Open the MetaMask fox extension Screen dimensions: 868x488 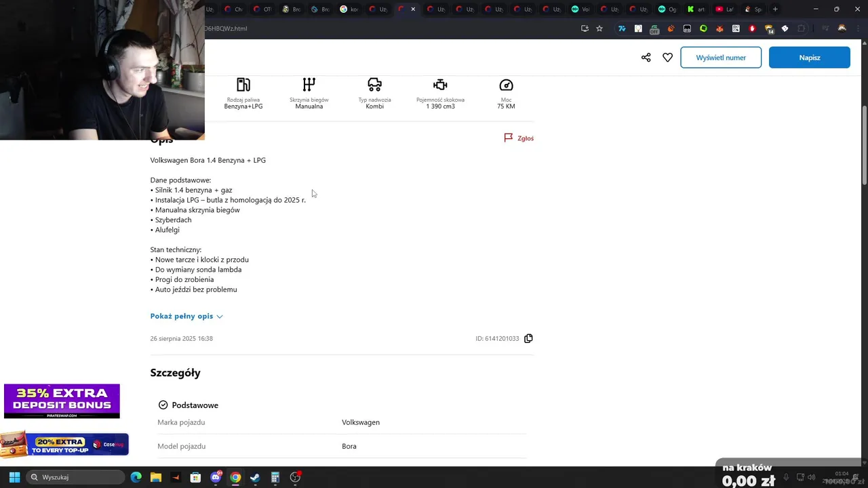(x=719, y=28)
